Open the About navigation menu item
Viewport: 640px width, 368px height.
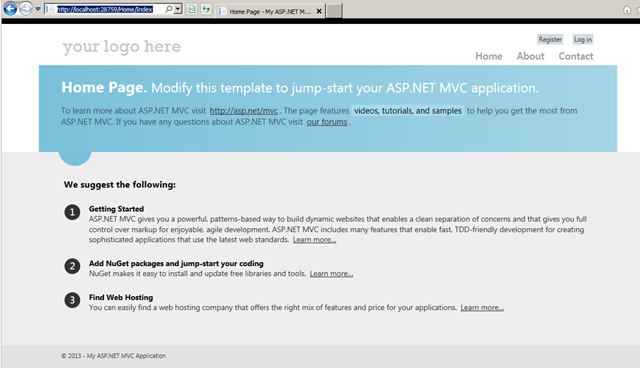pyautogui.click(x=530, y=56)
